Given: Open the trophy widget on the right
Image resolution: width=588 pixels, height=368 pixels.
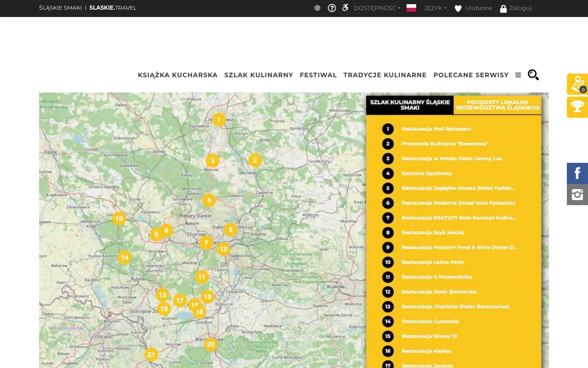Looking at the screenshot, I should pyautogui.click(x=577, y=107).
